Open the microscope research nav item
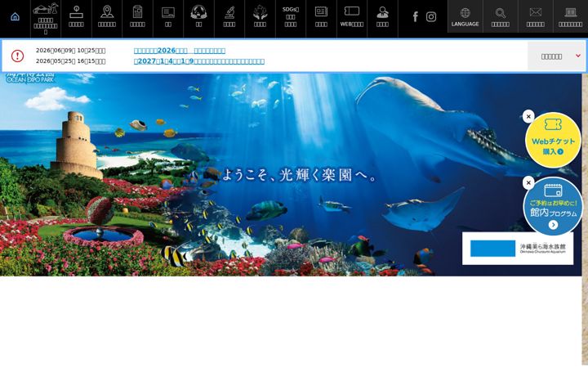Viewport: 588px width, 368px height. 229,19
